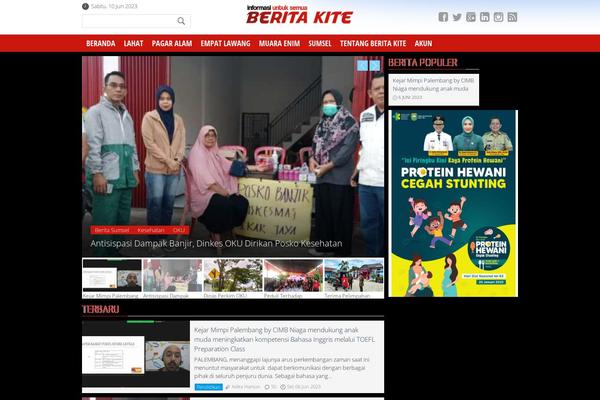The height and width of the screenshot is (400, 600).
Task: Open the Beranda menu item
Action: (101, 44)
